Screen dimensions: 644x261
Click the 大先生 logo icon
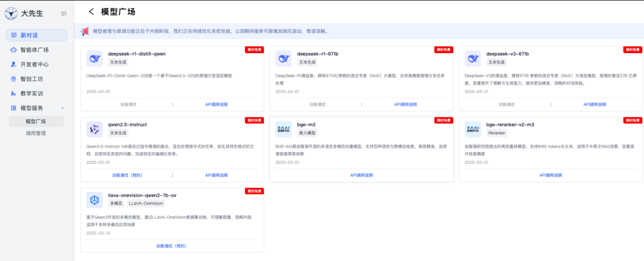coord(11,14)
